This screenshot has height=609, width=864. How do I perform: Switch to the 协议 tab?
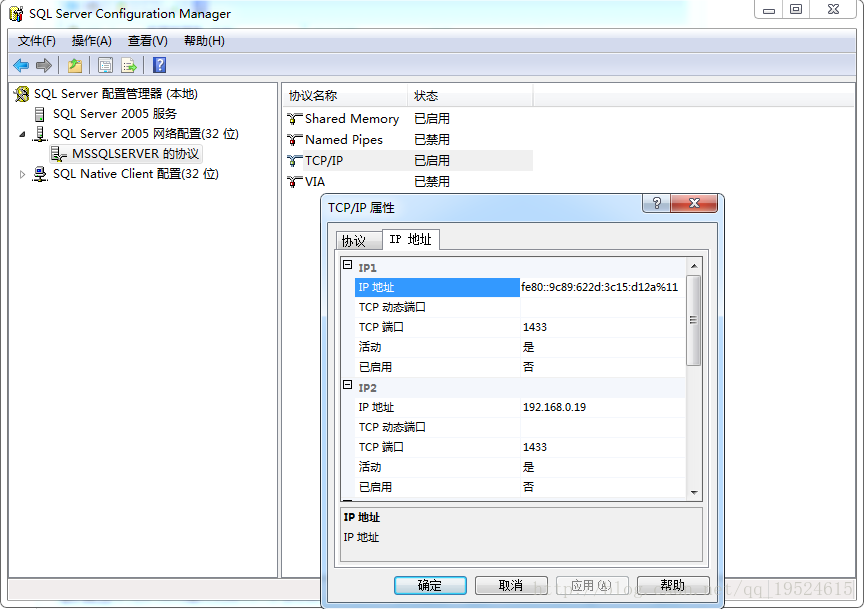click(358, 241)
